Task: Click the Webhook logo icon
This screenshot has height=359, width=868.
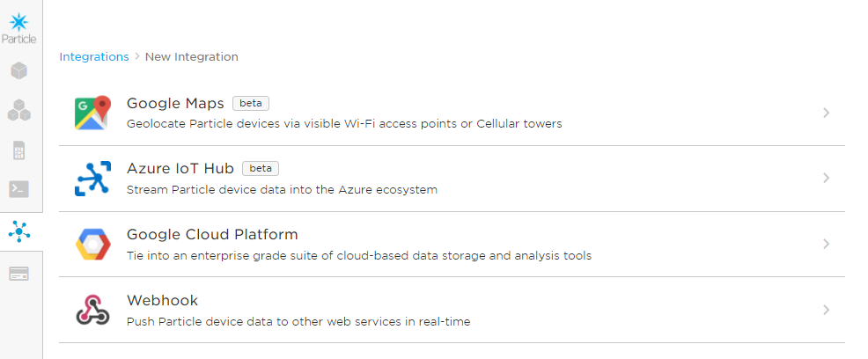Action: coord(92,310)
